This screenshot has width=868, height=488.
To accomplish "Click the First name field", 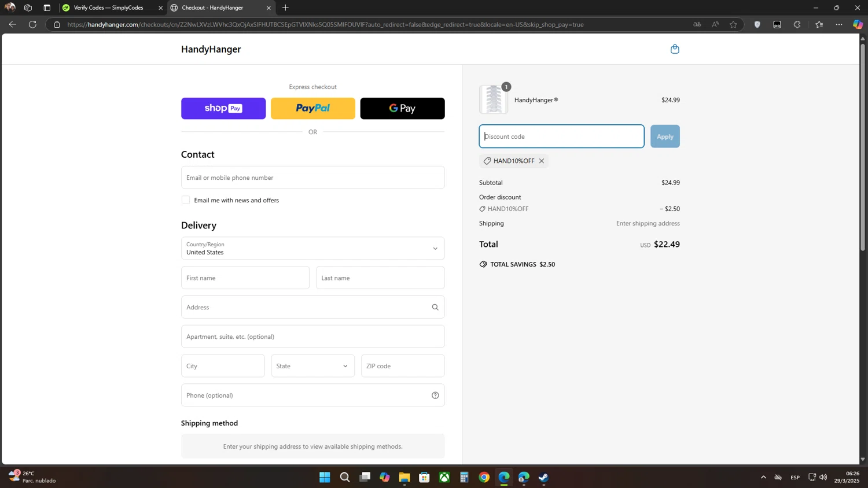I will click(245, 278).
